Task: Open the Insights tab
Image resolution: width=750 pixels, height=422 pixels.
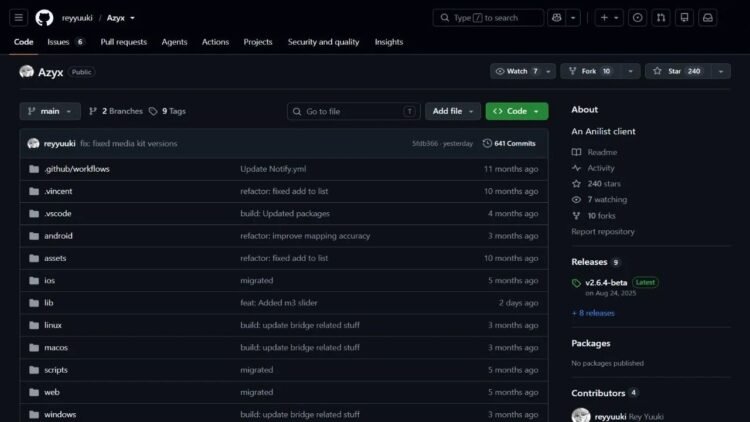Action: pyautogui.click(x=389, y=42)
